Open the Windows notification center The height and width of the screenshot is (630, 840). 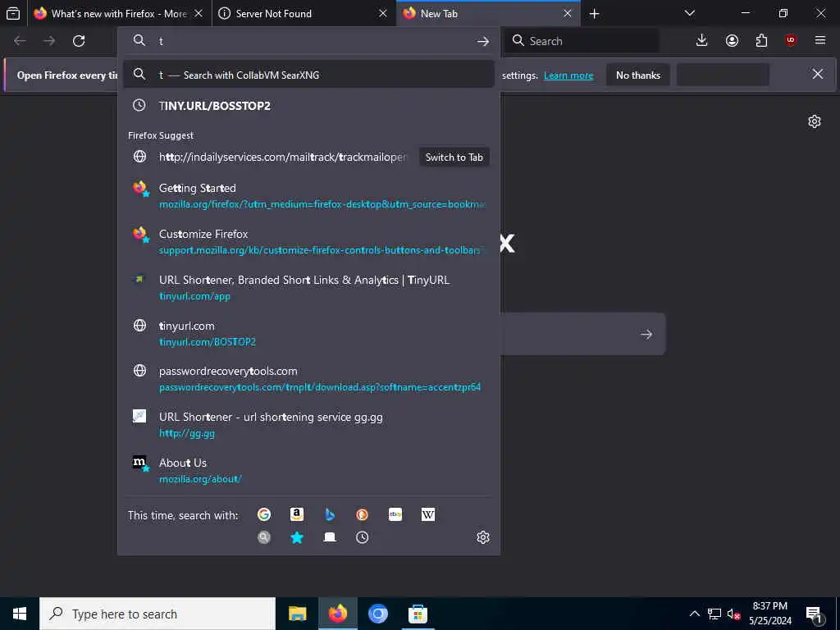(813, 614)
